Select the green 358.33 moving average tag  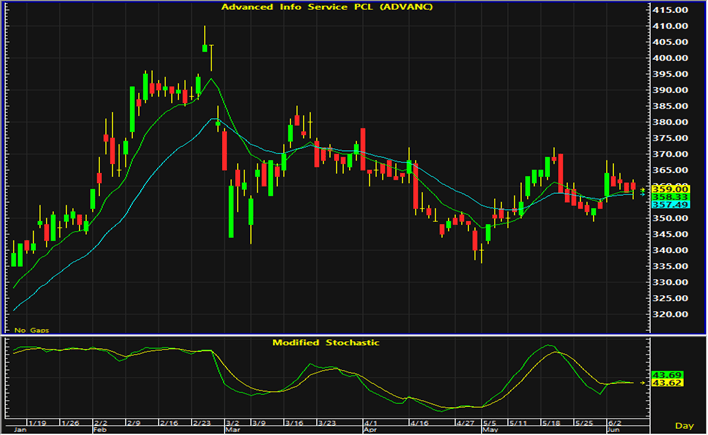670,197
